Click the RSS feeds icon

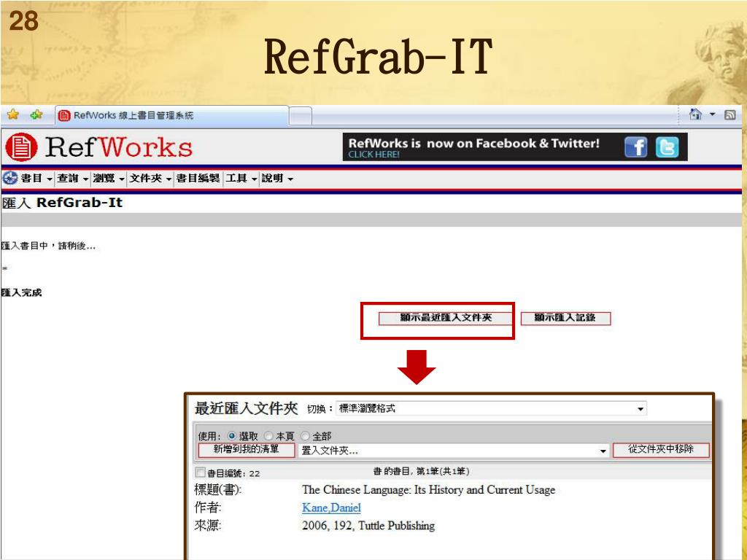coord(729,114)
